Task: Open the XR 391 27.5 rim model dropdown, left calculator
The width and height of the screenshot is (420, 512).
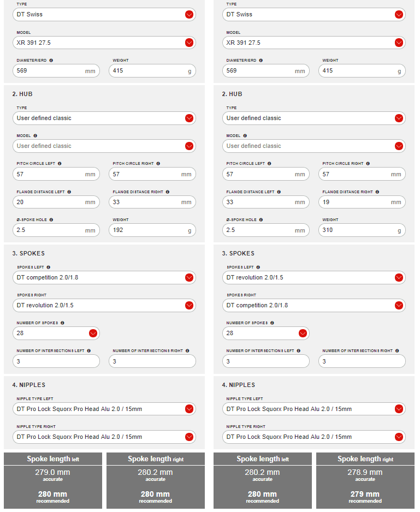Action: 189,43
